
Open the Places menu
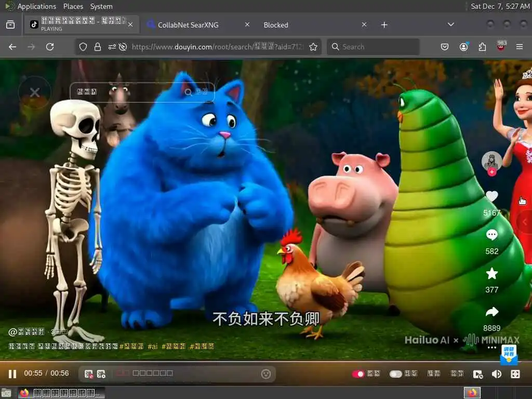tap(73, 6)
